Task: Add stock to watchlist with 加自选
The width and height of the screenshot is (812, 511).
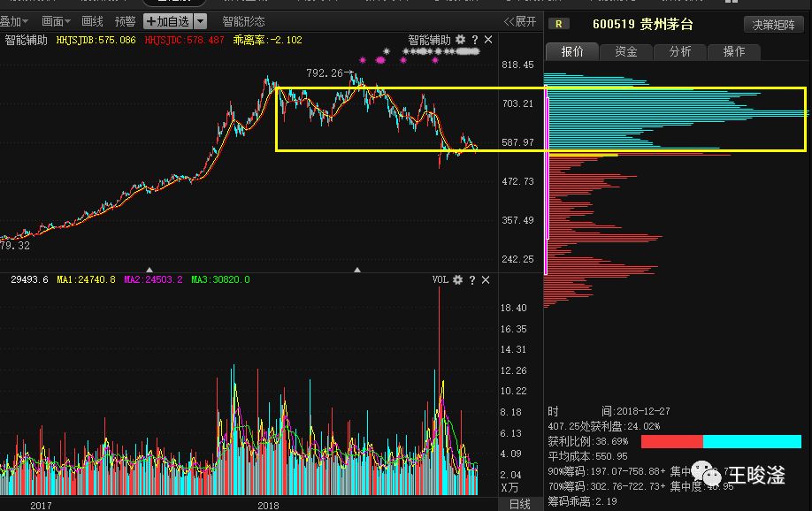Action: click(x=168, y=22)
